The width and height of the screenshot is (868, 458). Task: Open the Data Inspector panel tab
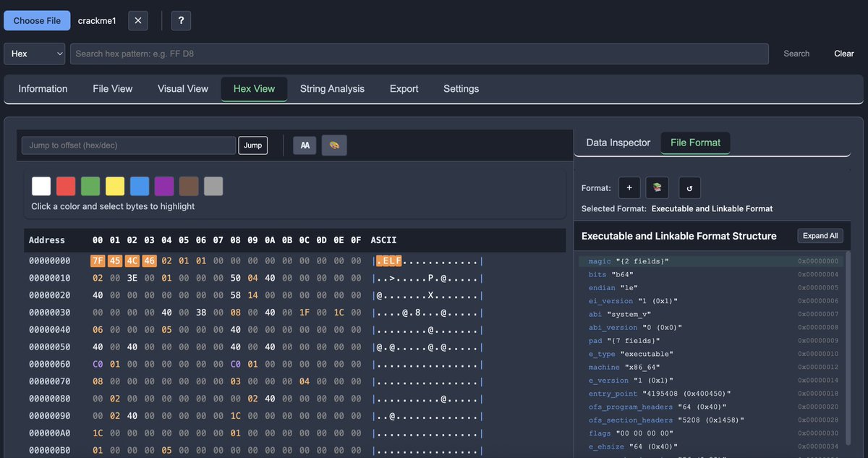pyautogui.click(x=616, y=143)
